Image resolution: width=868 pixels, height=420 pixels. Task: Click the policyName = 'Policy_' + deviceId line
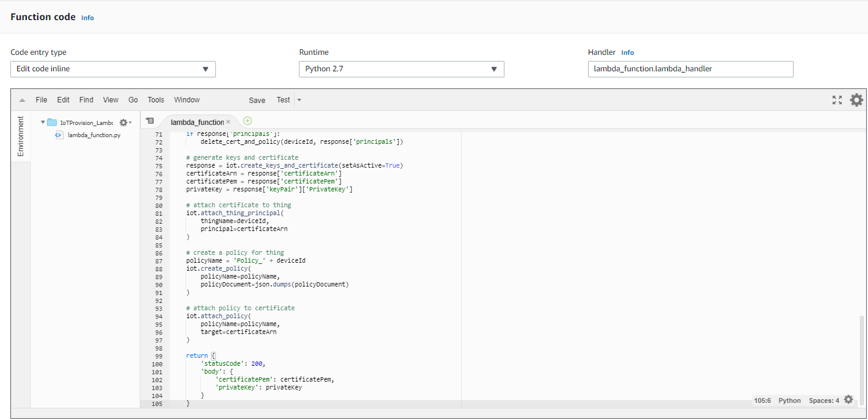pyautogui.click(x=246, y=260)
